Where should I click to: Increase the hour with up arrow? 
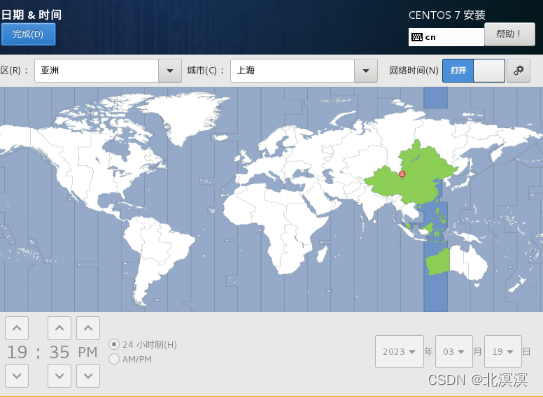coord(17,328)
